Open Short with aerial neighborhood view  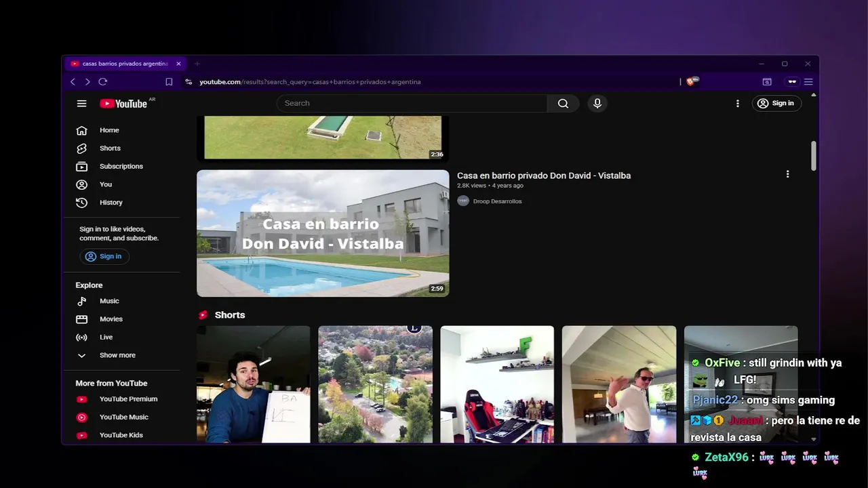point(375,384)
